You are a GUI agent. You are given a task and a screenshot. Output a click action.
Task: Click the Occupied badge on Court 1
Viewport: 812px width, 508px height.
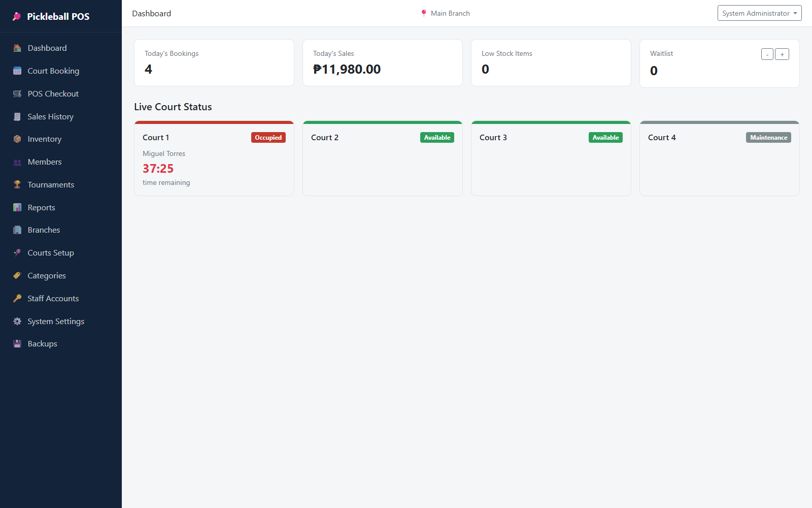tap(268, 138)
